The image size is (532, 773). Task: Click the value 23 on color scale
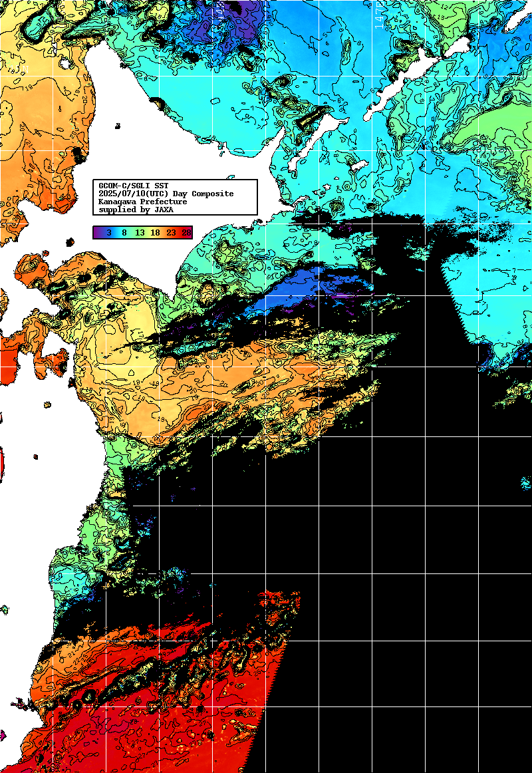tap(171, 233)
